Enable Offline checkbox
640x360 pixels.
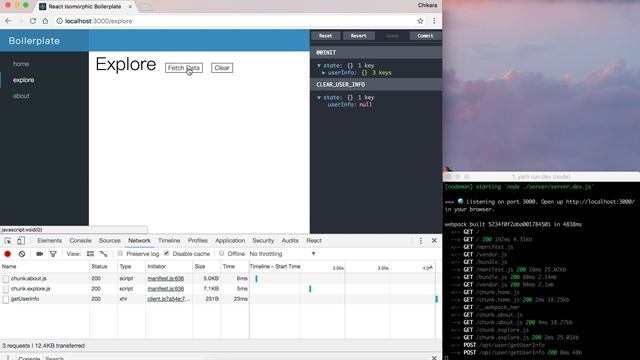tap(222, 253)
